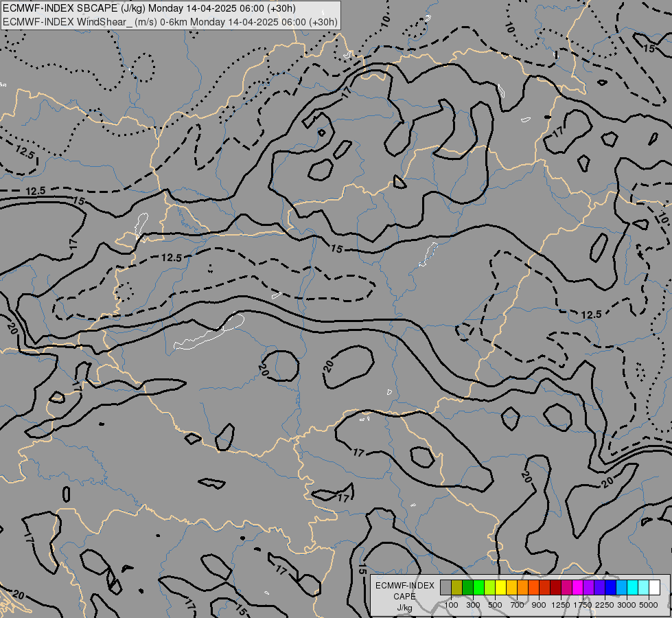Choose the red-orange legend swatch
Viewport: 672px width, 618px height.
pyautogui.click(x=533, y=587)
